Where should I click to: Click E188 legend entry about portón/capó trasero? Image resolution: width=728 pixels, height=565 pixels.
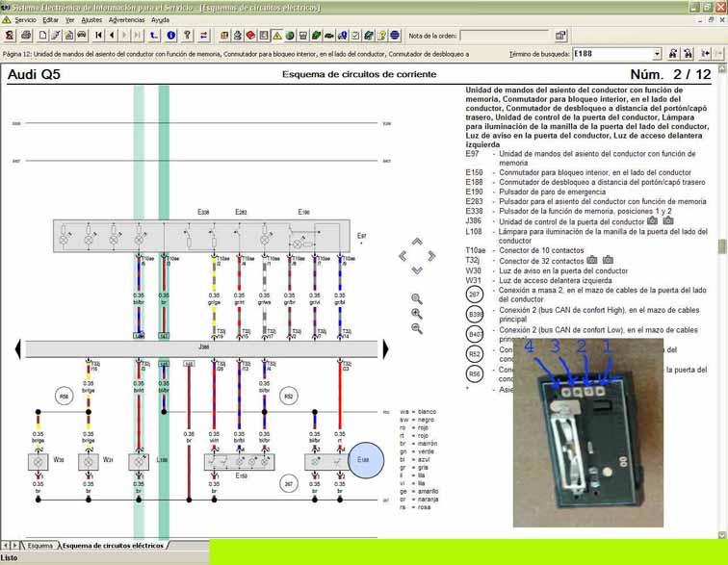tap(585, 182)
